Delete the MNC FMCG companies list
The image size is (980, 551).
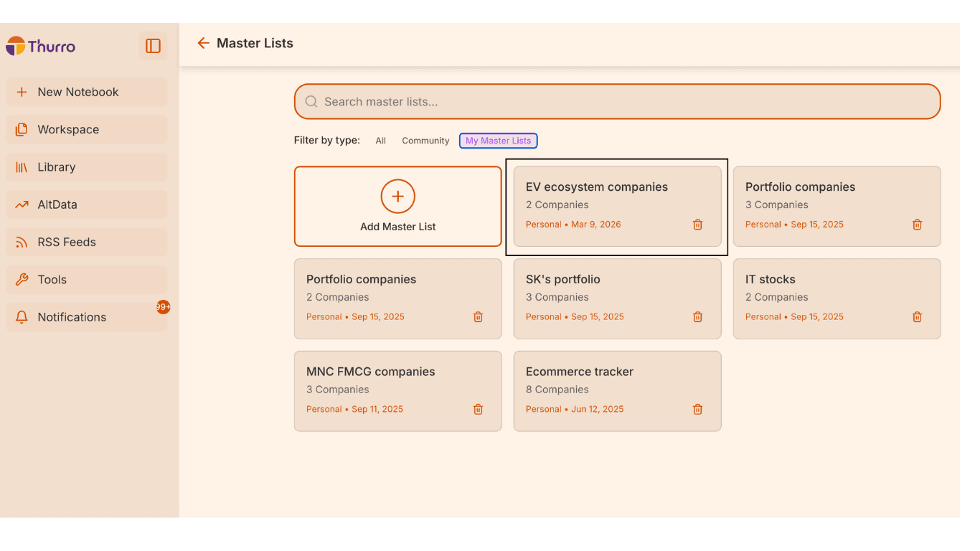point(477,409)
